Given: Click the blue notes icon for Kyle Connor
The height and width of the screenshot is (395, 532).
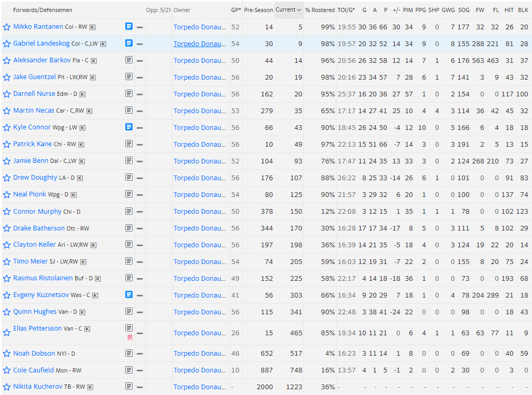Looking at the screenshot, I should pyautogui.click(x=129, y=127).
